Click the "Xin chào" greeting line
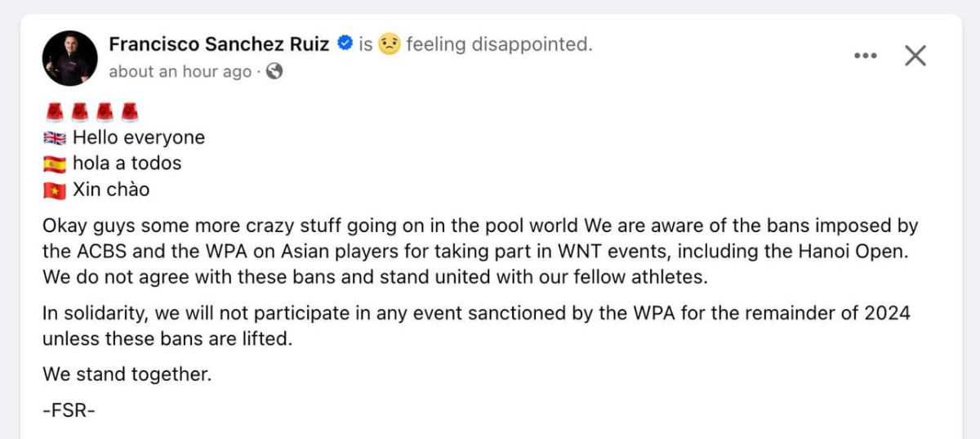 point(111,190)
